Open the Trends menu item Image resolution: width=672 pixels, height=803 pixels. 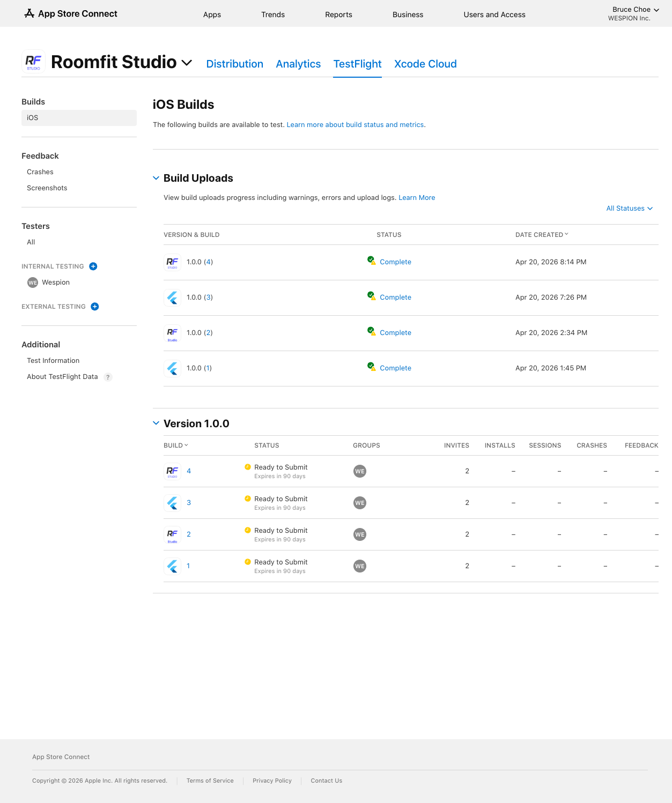point(273,14)
